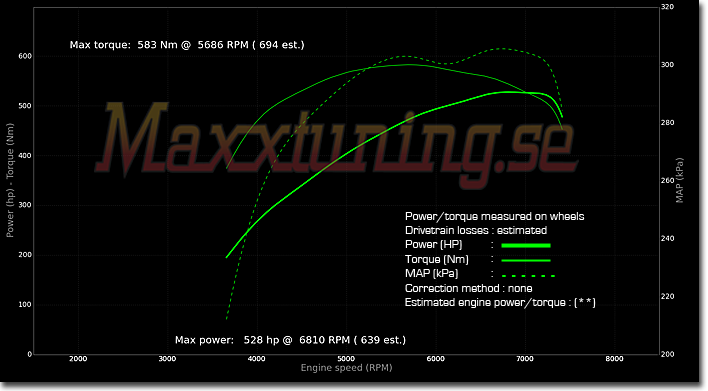Click 'Estimated engine power/torque : (**)' text

point(500,303)
